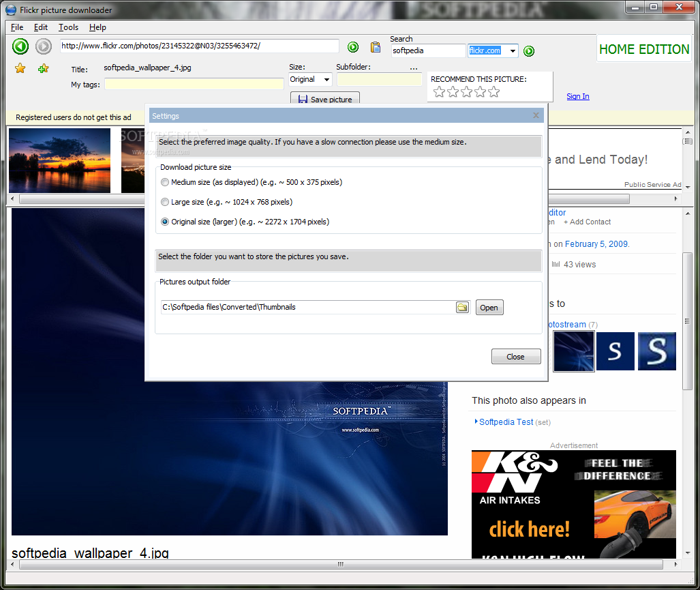700x590 pixels.
Task: Rate picture with the fifth star
Action: (x=493, y=92)
